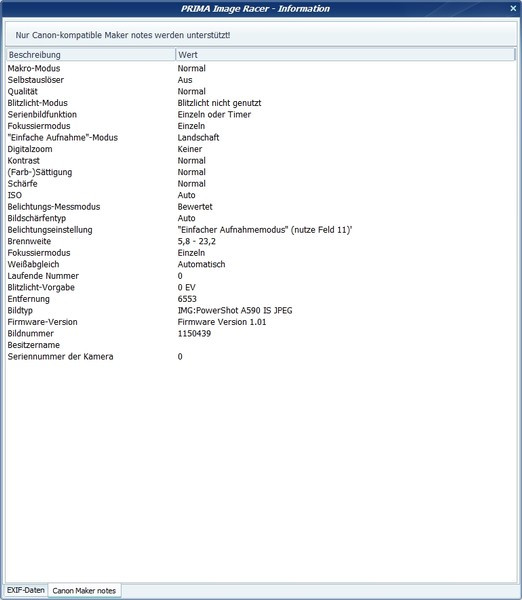Click the value 'Einzeln oder Timer'
Viewport: 522px width, 600px height.
click(x=214, y=114)
